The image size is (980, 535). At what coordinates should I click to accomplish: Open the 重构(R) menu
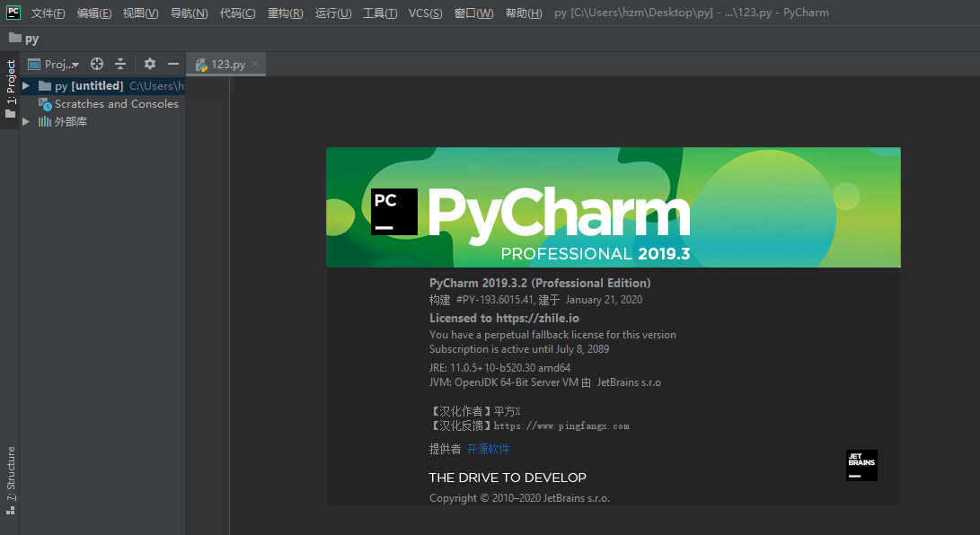tap(285, 13)
